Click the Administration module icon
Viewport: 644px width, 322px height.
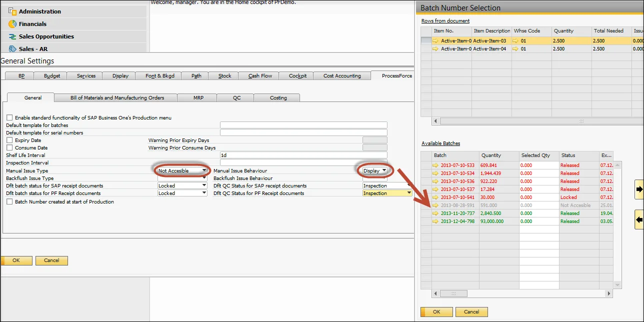click(x=12, y=11)
